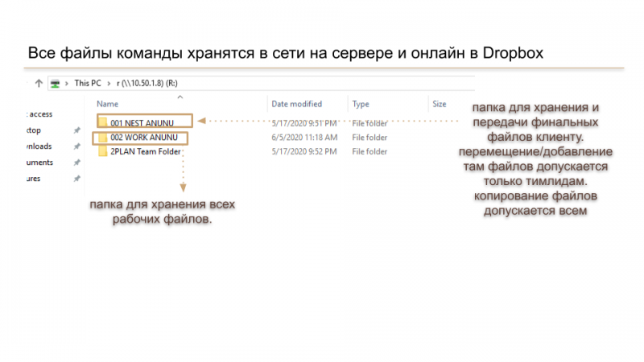The image size is (644, 362).
Task: Click the 2PLAN Team Folder icon
Action: click(102, 152)
